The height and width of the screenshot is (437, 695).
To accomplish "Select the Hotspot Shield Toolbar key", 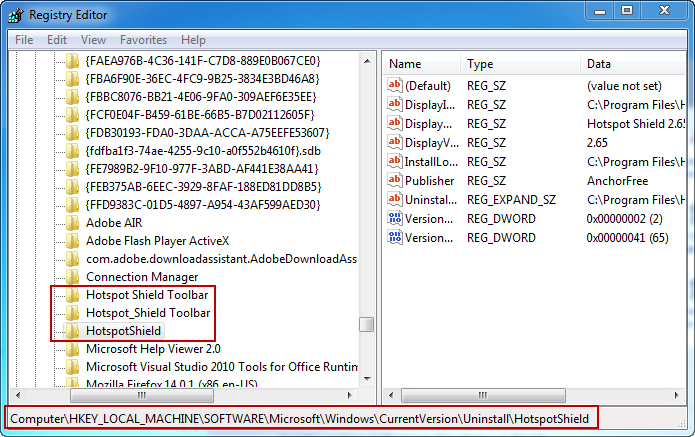I will [147, 295].
